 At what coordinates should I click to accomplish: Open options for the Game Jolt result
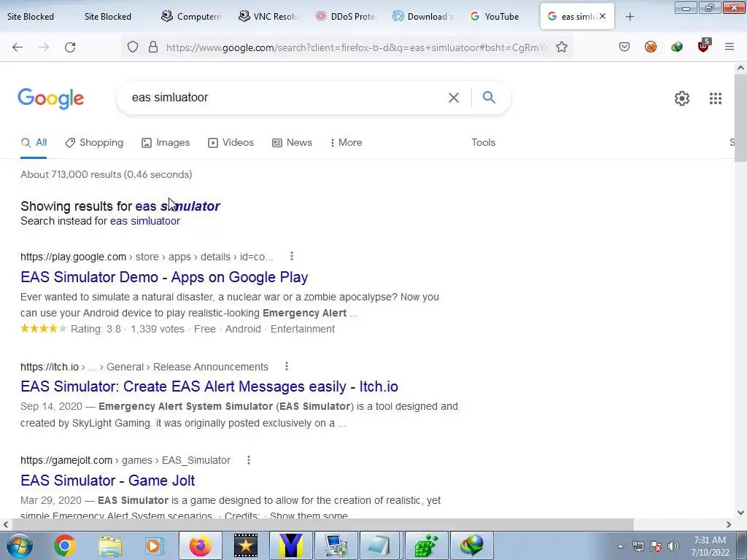[248, 460]
